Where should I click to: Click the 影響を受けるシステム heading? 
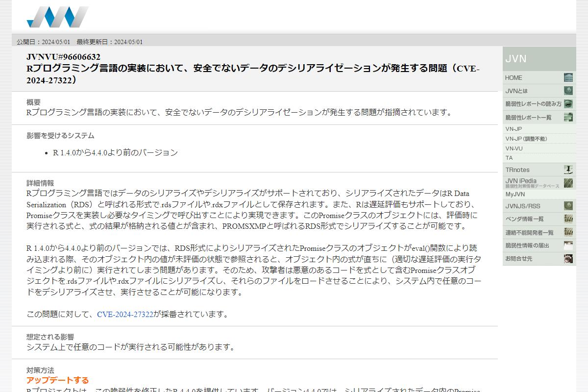(60, 135)
